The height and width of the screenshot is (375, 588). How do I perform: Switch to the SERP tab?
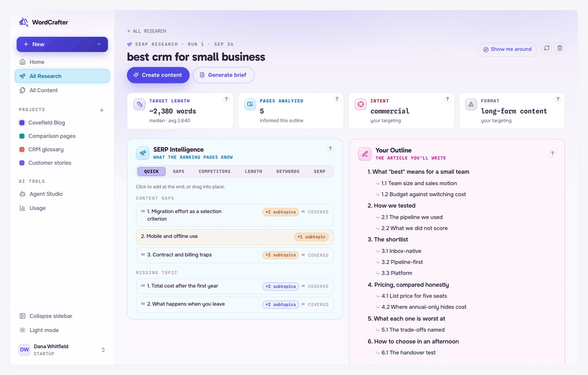tap(319, 172)
